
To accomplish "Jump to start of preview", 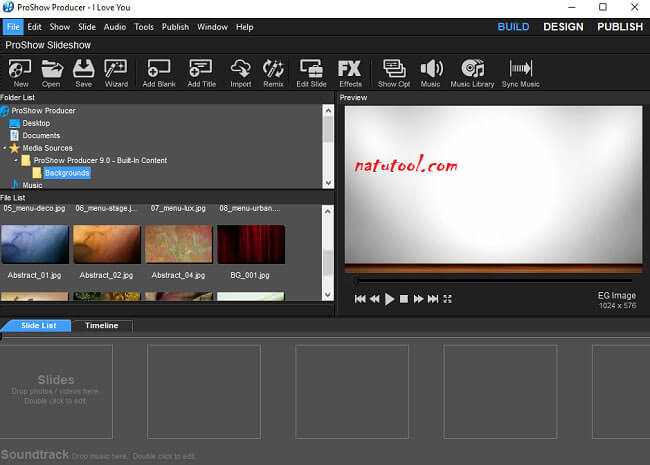I will [x=360, y=299].
